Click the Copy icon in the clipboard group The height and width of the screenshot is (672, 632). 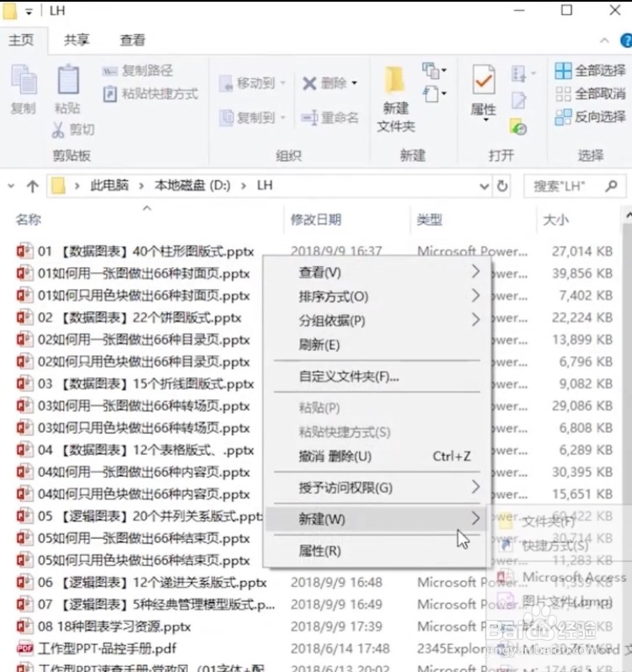24,79
